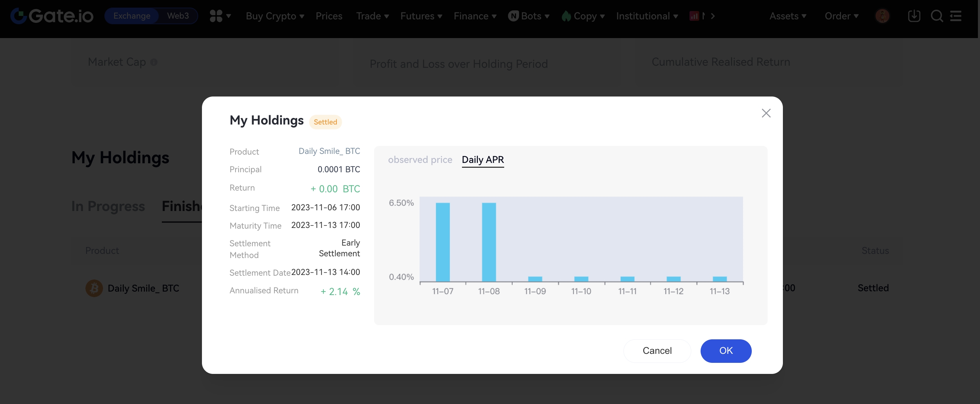980x404 pixels.
Task: Expand the Futures dropdown menu
Action: (x=421, y=16)
